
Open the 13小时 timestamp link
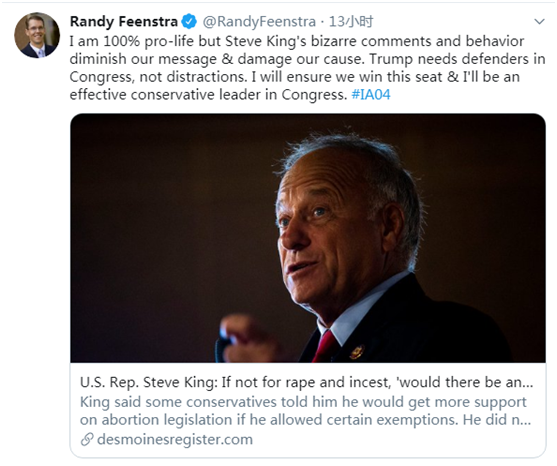(351, 22)
